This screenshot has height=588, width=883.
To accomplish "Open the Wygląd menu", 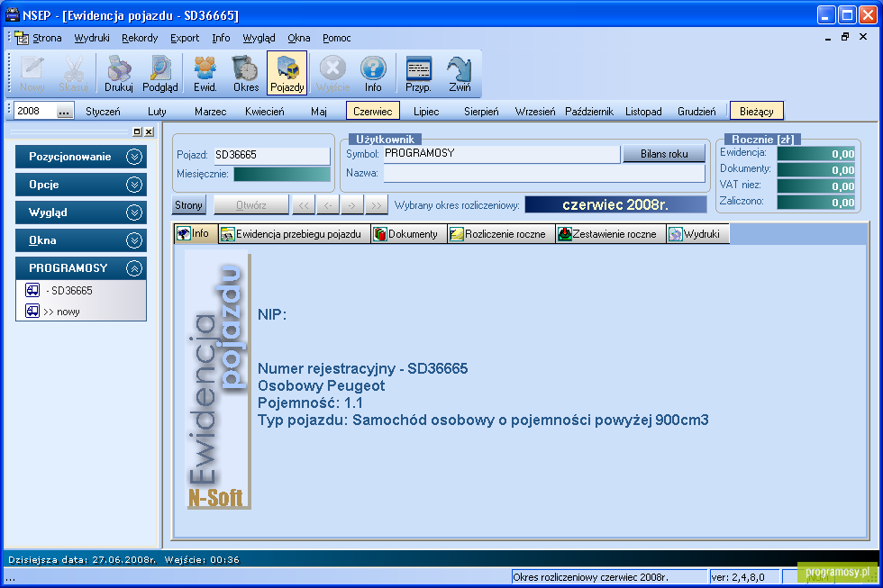I will tap(259, 38).
